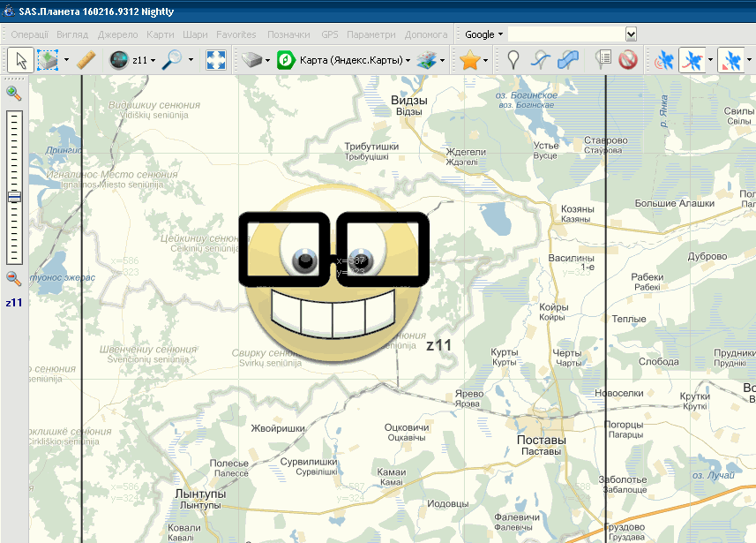Screen dimensions: 756x543
Task: Click the full screen arrows icon
Action: coord(216,60)
